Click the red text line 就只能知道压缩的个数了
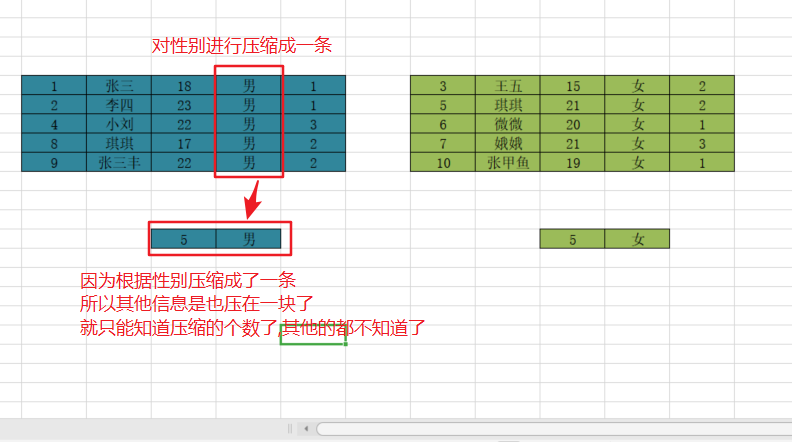 (x=179, y=328)
